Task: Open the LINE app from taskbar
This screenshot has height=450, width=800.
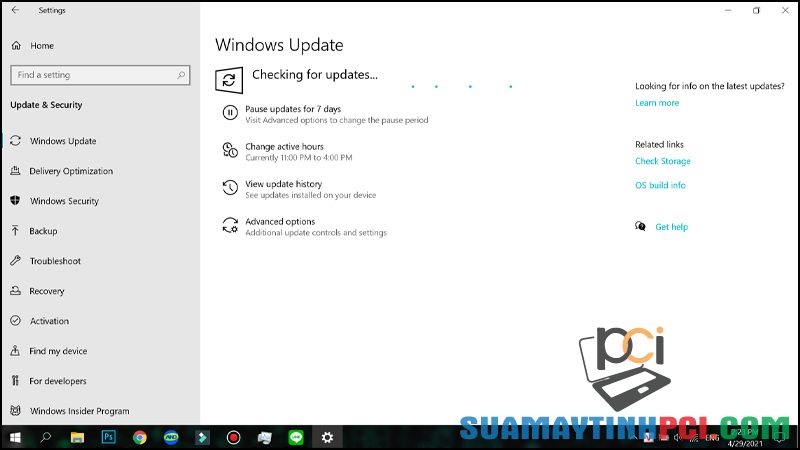Action: tap(296, 438)
